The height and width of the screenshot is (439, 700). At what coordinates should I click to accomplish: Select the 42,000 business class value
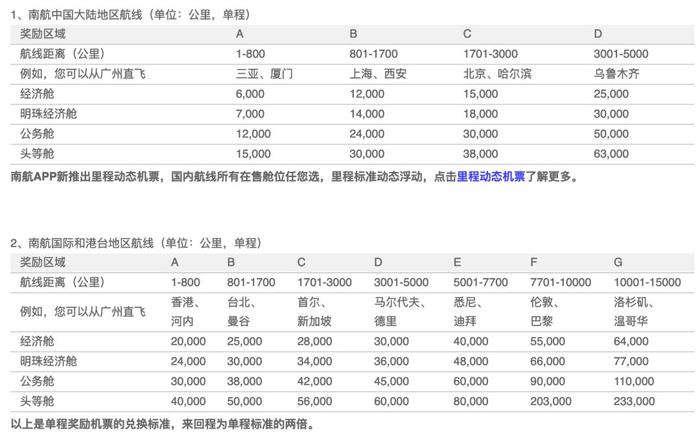(x=315, y=381)
